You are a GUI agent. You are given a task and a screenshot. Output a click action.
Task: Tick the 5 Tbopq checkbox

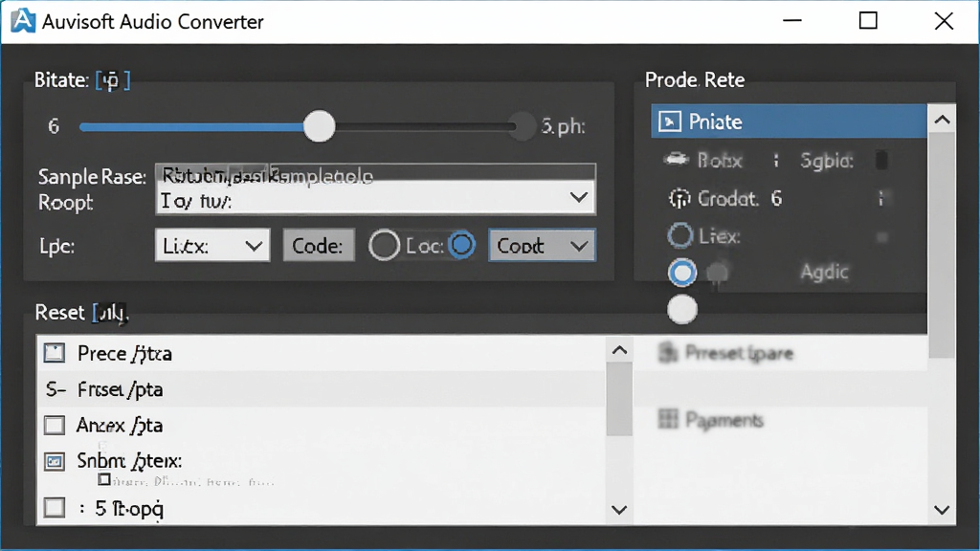(55, 507)
